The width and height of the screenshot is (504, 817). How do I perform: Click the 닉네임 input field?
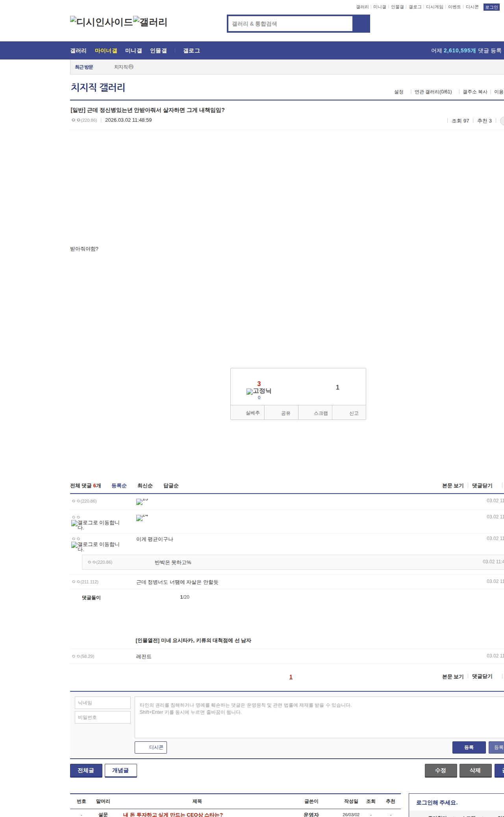[x=102, y=703]
